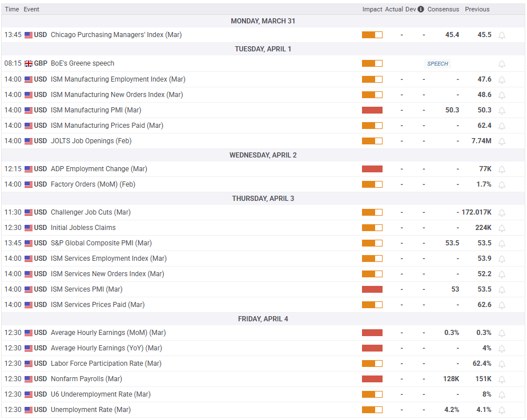Open ISM Manufacturing PMI (Mar) event
Viewport: 527px width, 420px height.
click(x=96, y=110)
